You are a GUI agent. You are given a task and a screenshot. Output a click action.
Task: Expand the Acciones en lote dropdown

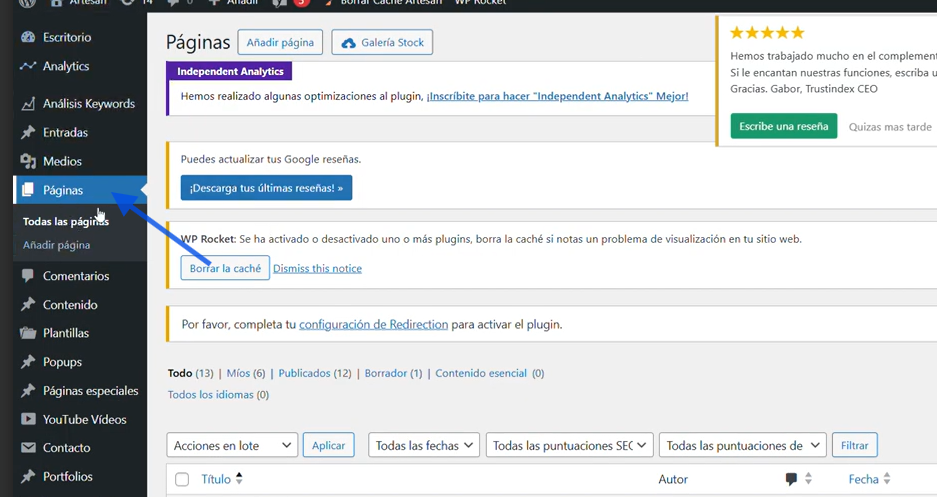tap(232, 445)
